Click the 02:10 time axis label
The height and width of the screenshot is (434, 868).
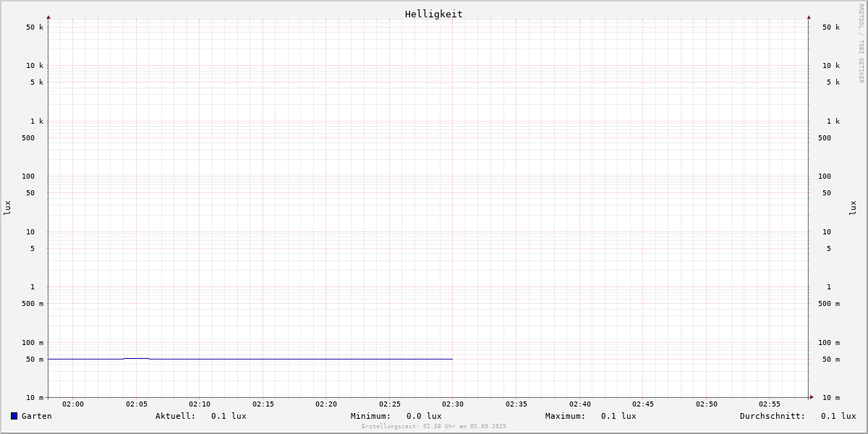[x=200, y=404]
